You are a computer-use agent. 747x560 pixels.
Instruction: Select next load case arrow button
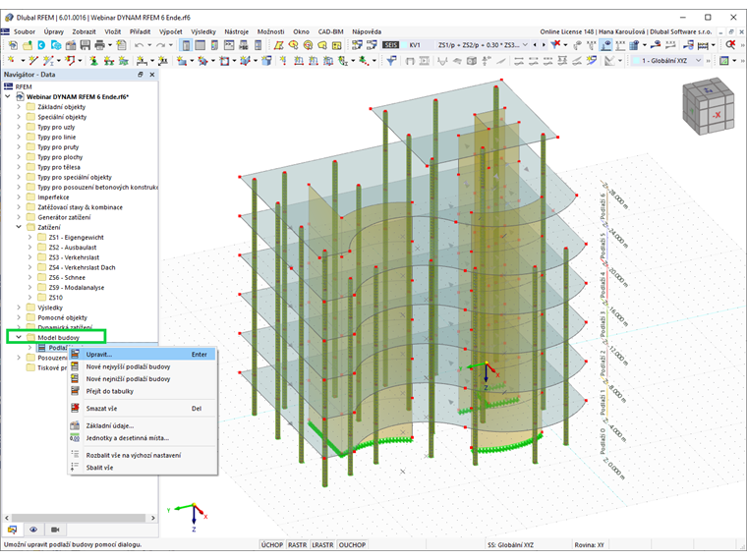544,45
